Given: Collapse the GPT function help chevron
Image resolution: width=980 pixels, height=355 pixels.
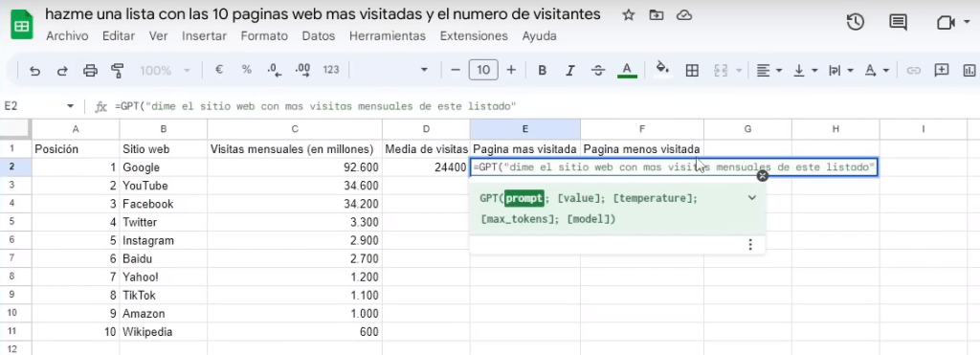Looking at the screenshot, I should (752, 197).
